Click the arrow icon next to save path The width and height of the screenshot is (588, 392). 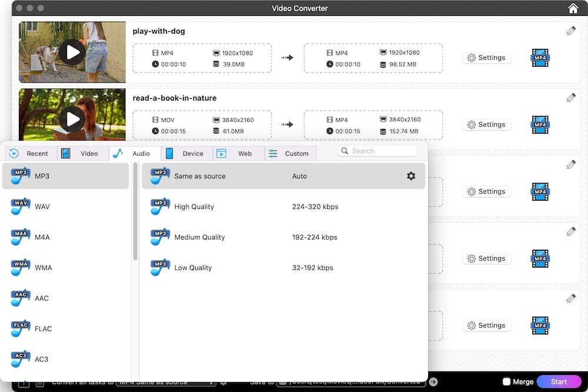pos(433,382)
